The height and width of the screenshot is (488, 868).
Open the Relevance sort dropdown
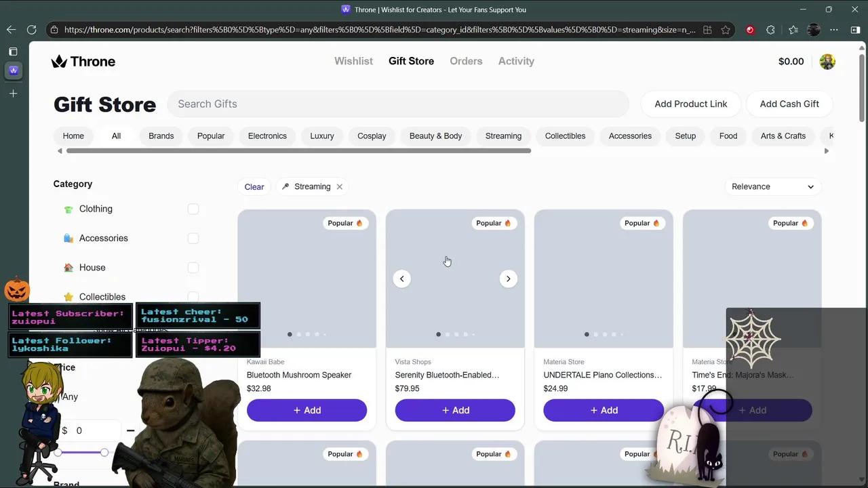[x=772, y=186]
